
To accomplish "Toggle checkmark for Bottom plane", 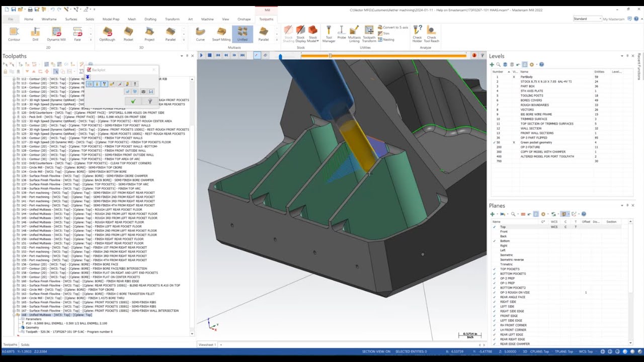I will 495,241.
